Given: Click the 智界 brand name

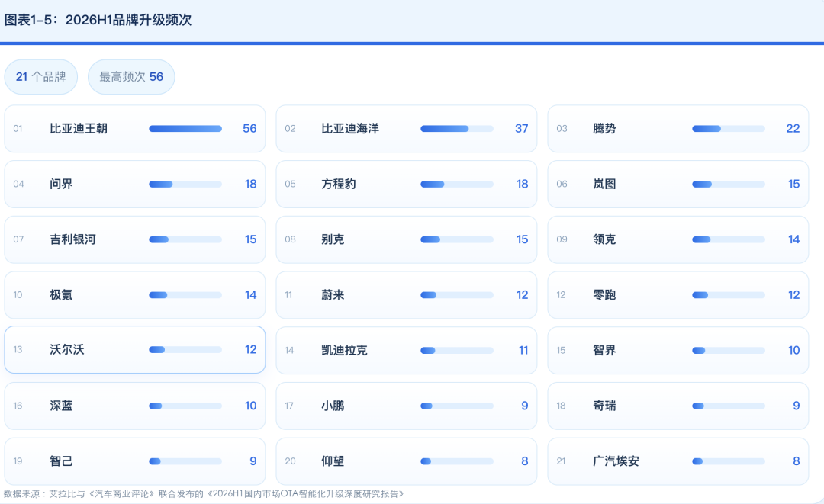Looking at the screenshot, I should (604, 350).
